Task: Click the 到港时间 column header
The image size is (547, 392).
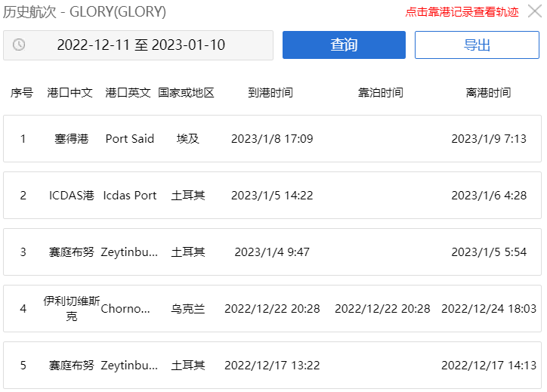Action: 270,93
